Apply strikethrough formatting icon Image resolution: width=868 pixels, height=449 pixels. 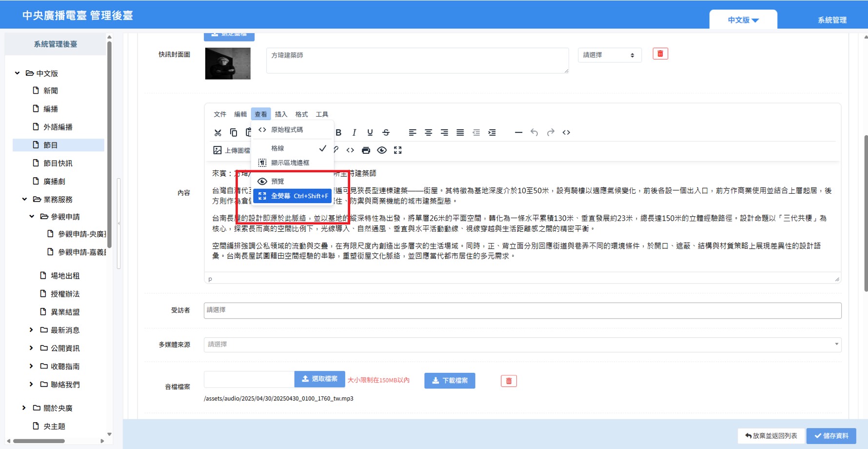[386, 132]
